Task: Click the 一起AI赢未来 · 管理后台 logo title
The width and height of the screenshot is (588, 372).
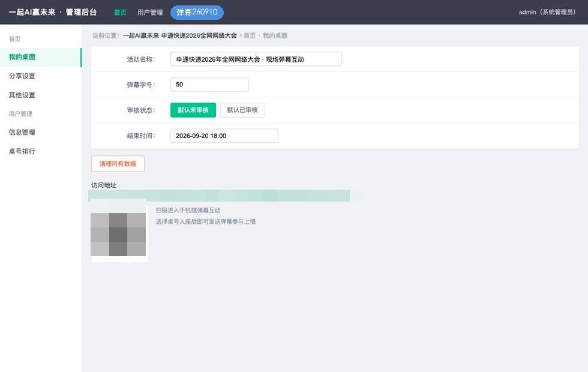Action: pos(53,12)
